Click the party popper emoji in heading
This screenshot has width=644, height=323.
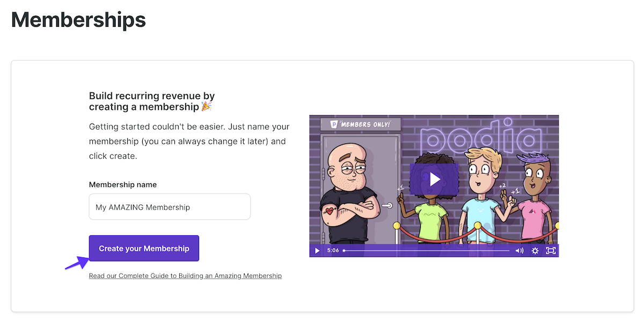tap(207, 107)
